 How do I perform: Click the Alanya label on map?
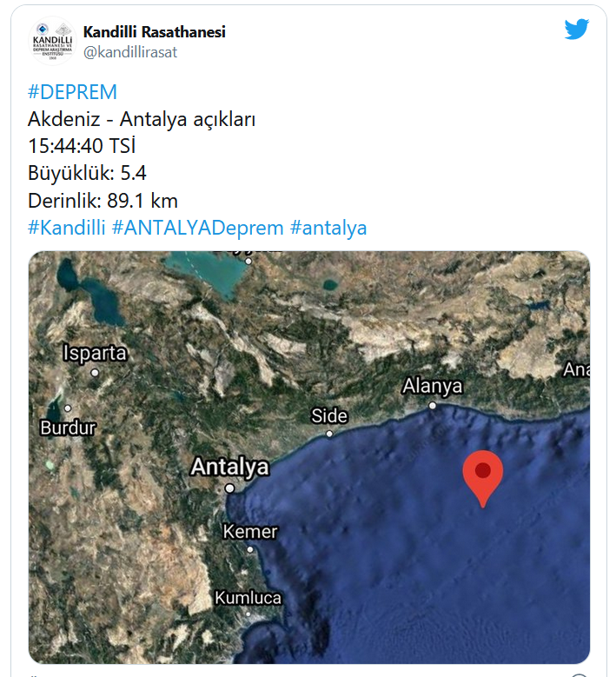(432, 386)
